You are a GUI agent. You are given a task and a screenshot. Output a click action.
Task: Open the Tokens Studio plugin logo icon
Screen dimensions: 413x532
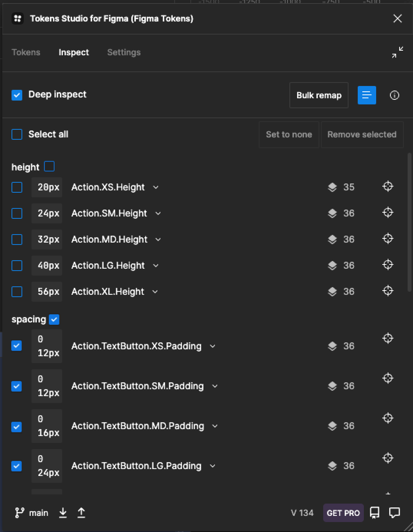17,18
